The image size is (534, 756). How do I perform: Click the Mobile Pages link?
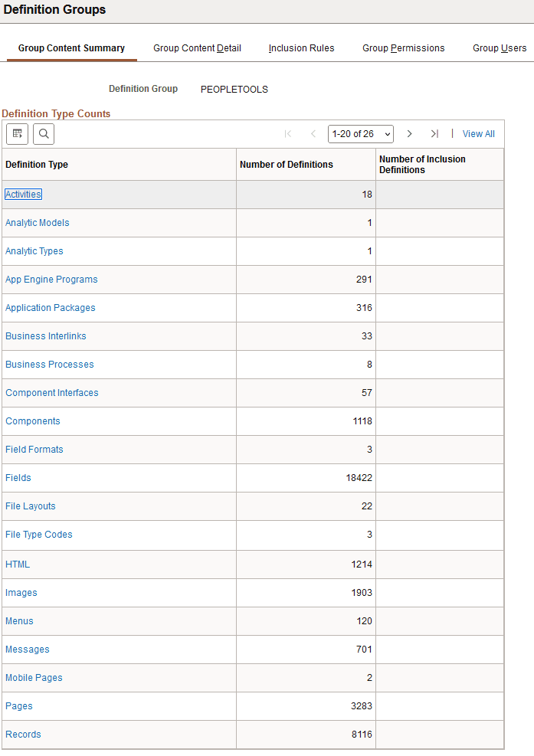click(x=34, y=677)
